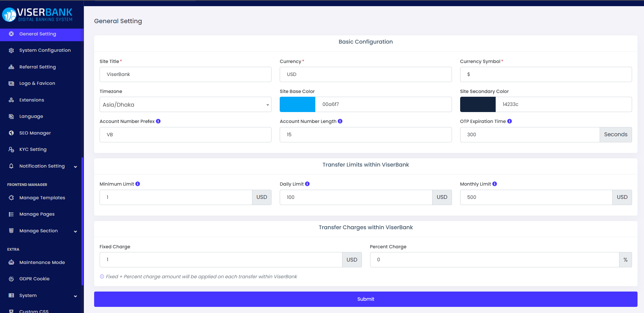
Task: Click the Manage Section icon
Action: coord(11,231)
